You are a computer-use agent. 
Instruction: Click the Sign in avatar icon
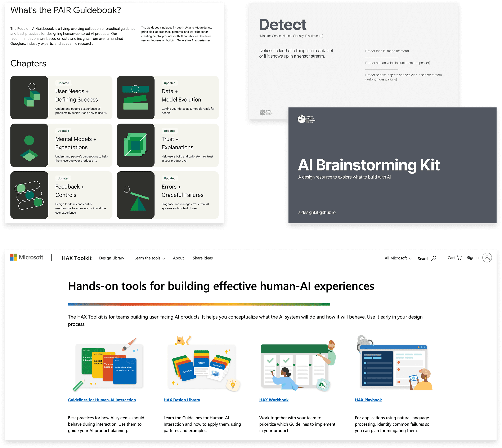coord(487,258)
